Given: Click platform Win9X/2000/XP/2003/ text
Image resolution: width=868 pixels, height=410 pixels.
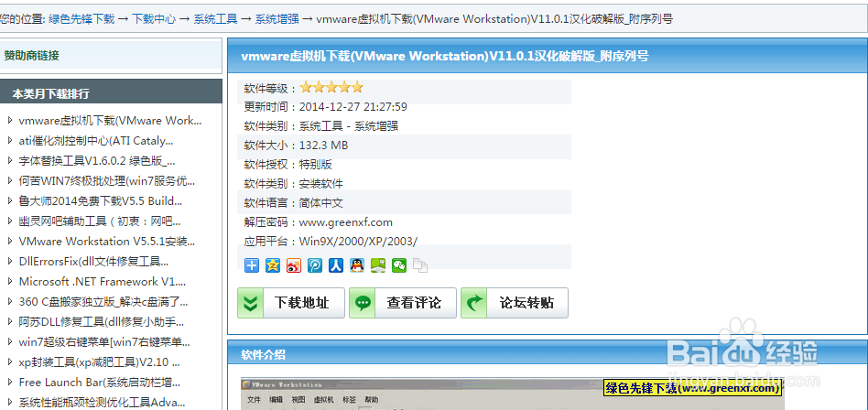Looking at the screenshot, I should (x=358, y=242).
